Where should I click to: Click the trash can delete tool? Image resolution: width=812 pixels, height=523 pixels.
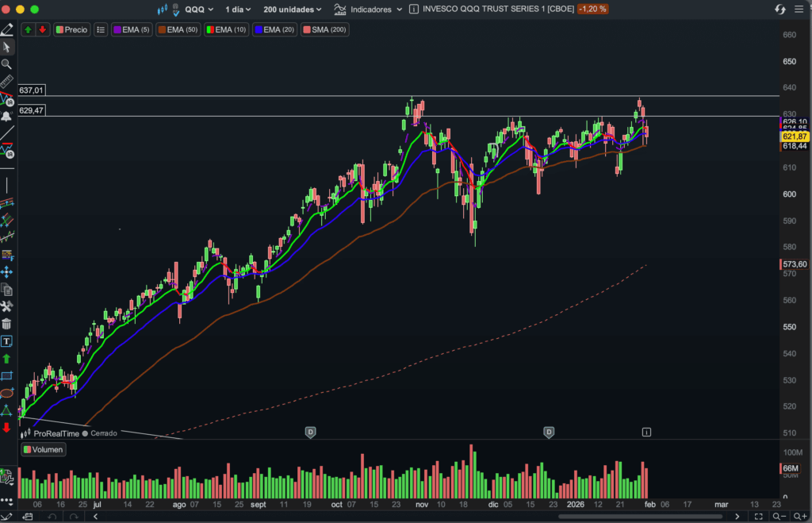click(x=6, y=324)
